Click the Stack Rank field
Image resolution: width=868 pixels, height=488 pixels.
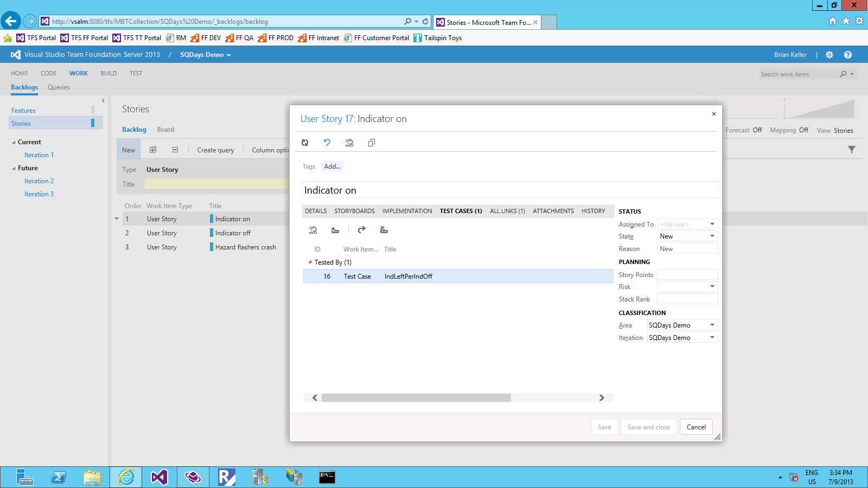point(687,299)
